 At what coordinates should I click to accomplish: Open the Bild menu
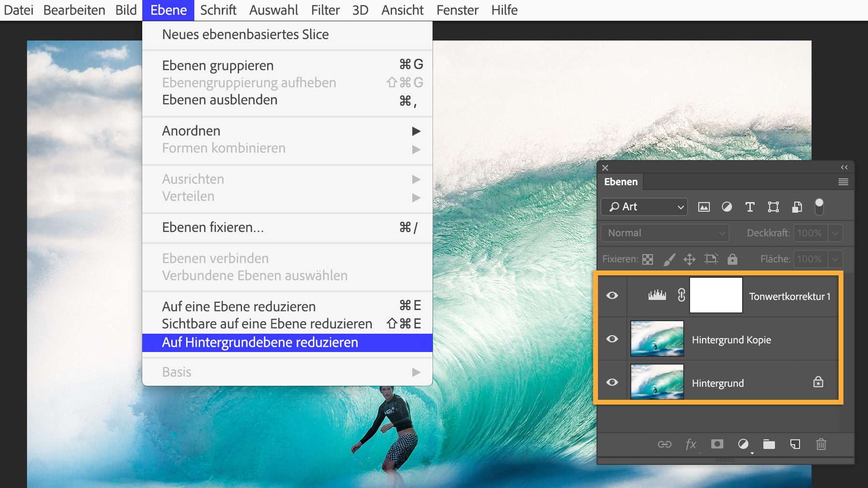(x=126, y=10)
